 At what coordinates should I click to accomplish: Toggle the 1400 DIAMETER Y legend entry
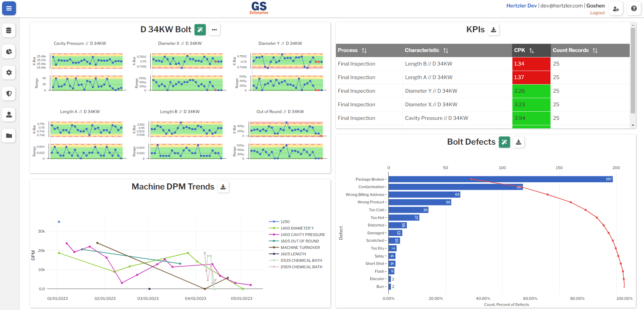click(298, 228)
